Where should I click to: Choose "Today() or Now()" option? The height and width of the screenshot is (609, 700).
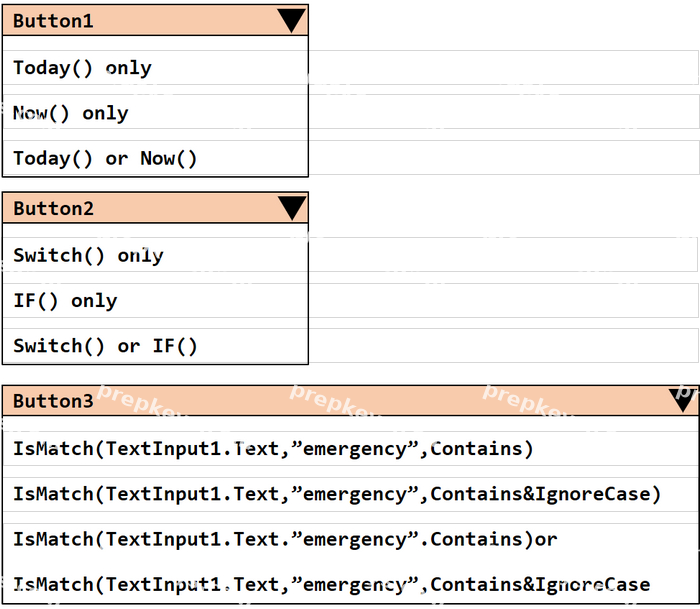coord(155,158)
